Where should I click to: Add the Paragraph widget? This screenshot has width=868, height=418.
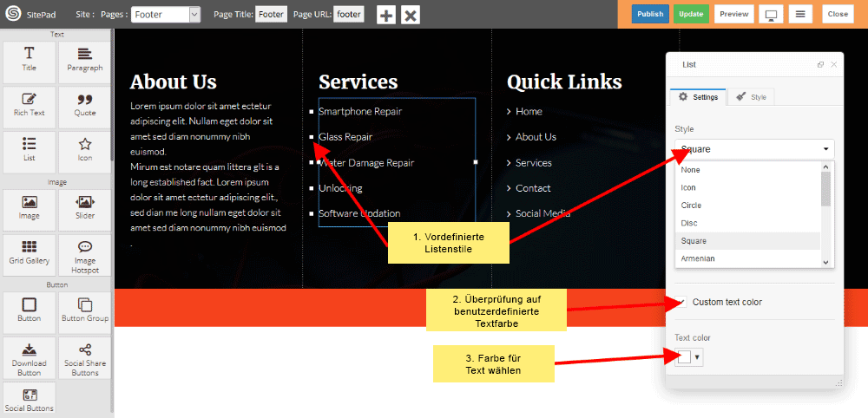(x=85, y=62)
